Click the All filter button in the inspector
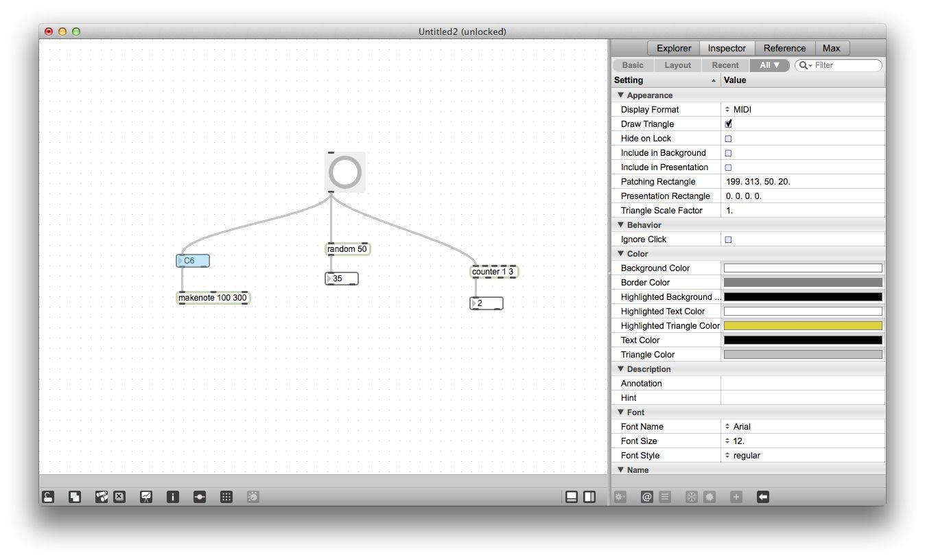This screenshot has height=560, width=925. 770,65
